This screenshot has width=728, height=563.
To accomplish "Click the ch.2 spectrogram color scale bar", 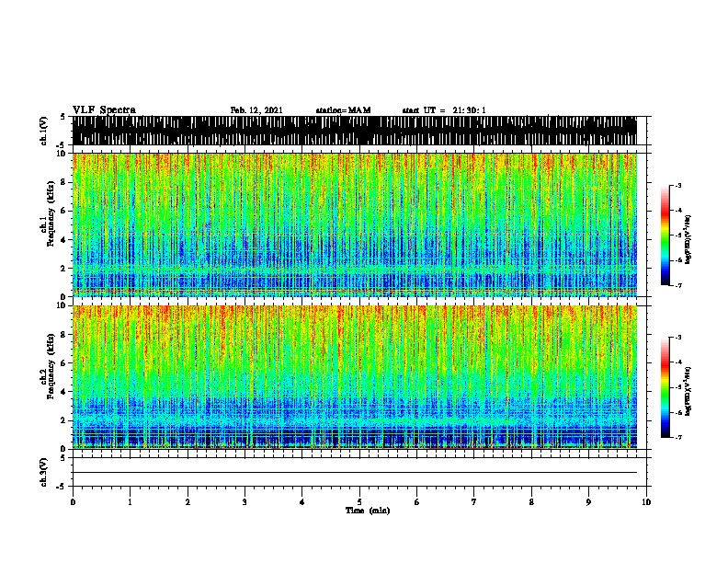I will click(x=665, y=387).
